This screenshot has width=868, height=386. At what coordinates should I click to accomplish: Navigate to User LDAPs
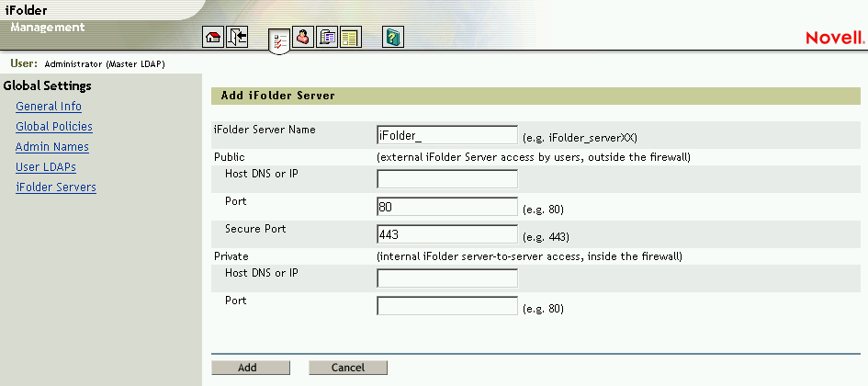pyautogui.click(x=46, y=167)
